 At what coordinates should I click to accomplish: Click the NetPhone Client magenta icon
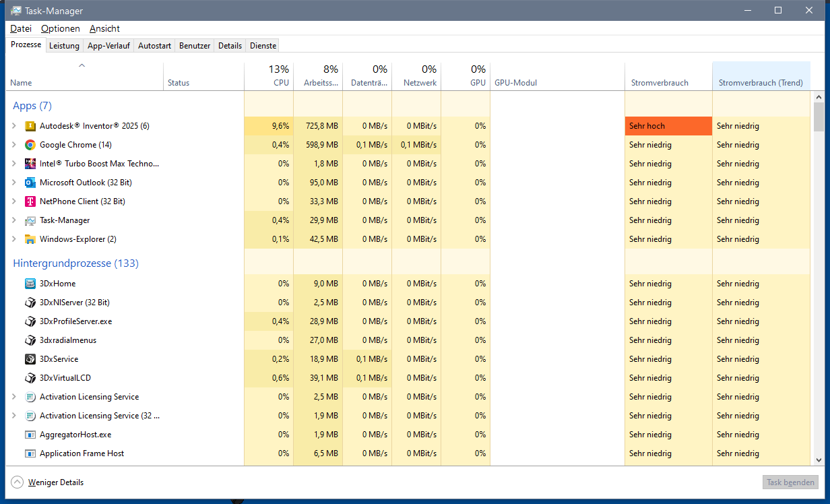(x=30, y=201)
